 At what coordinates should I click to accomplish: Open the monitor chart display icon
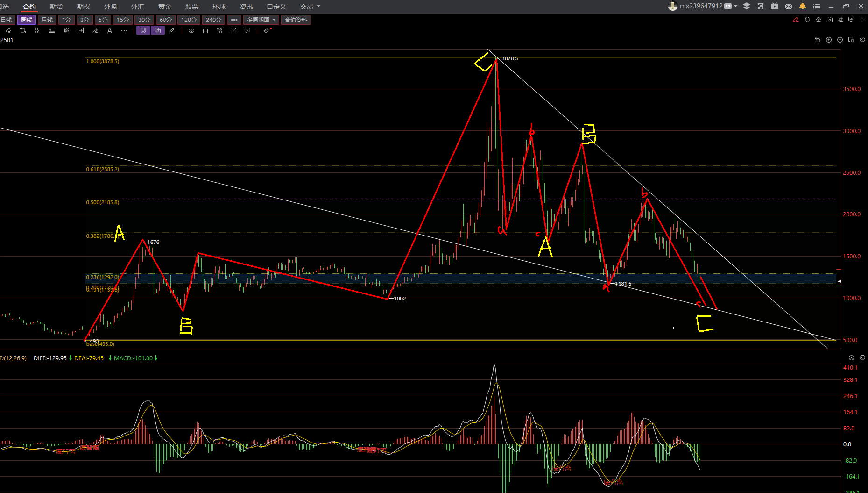pyautogui.click(x=851, y=20)
